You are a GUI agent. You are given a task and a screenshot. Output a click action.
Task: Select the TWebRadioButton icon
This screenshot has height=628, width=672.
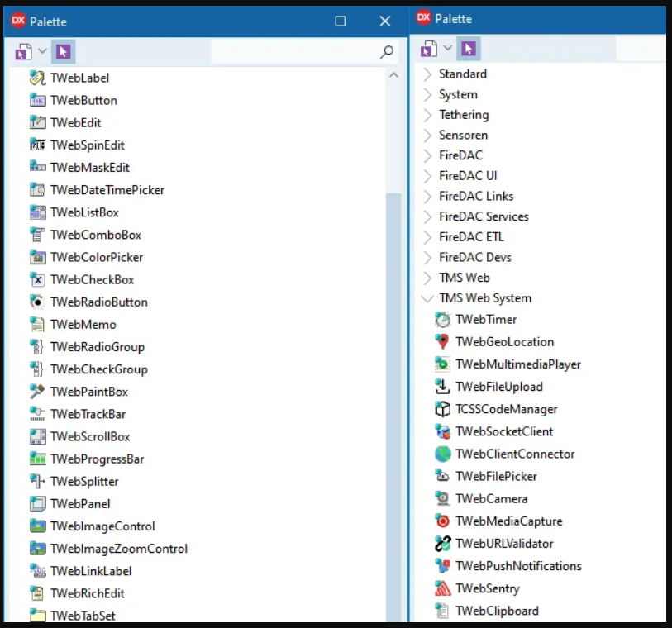pyautogui.click(x=37, y=302)
